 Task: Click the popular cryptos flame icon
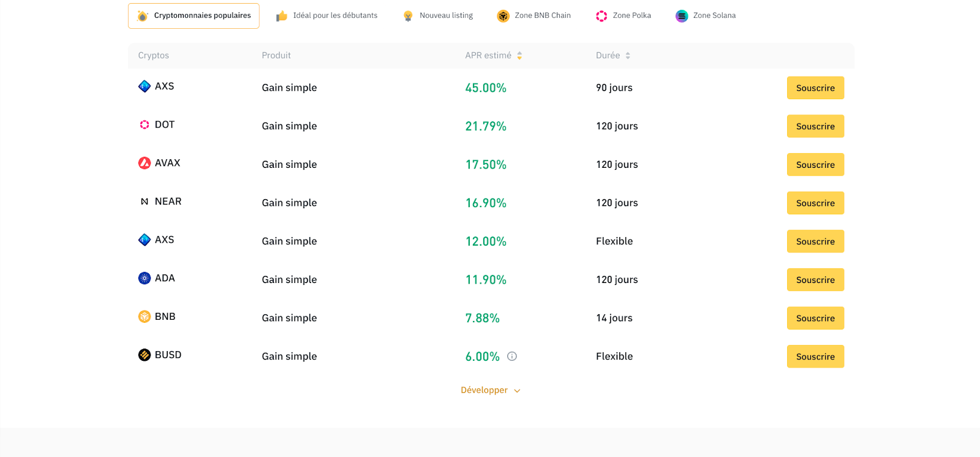(143, 16)
